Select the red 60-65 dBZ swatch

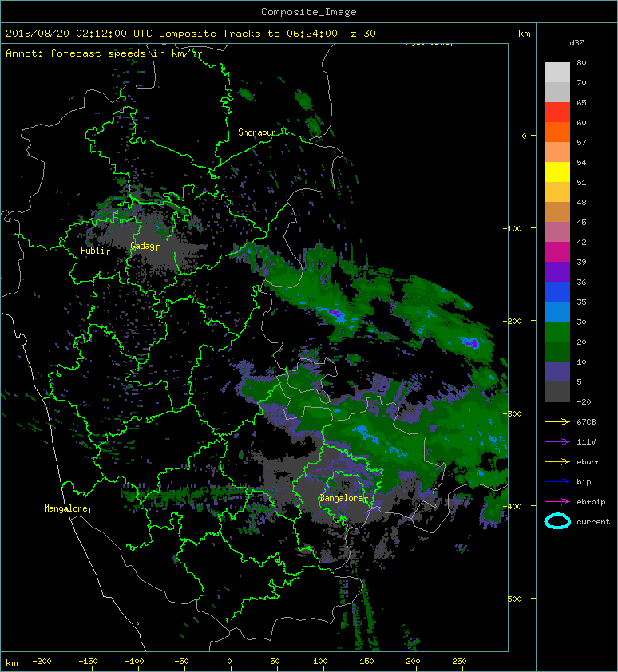tap(557, 113)
